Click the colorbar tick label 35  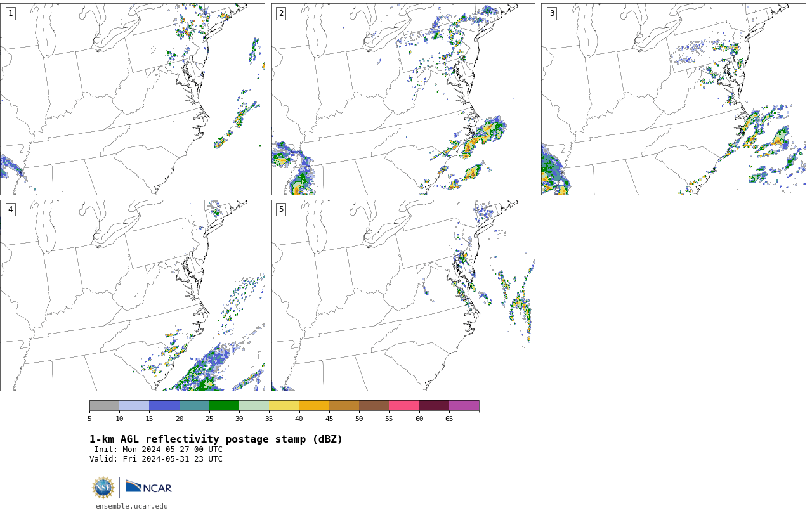coord(269,419)
